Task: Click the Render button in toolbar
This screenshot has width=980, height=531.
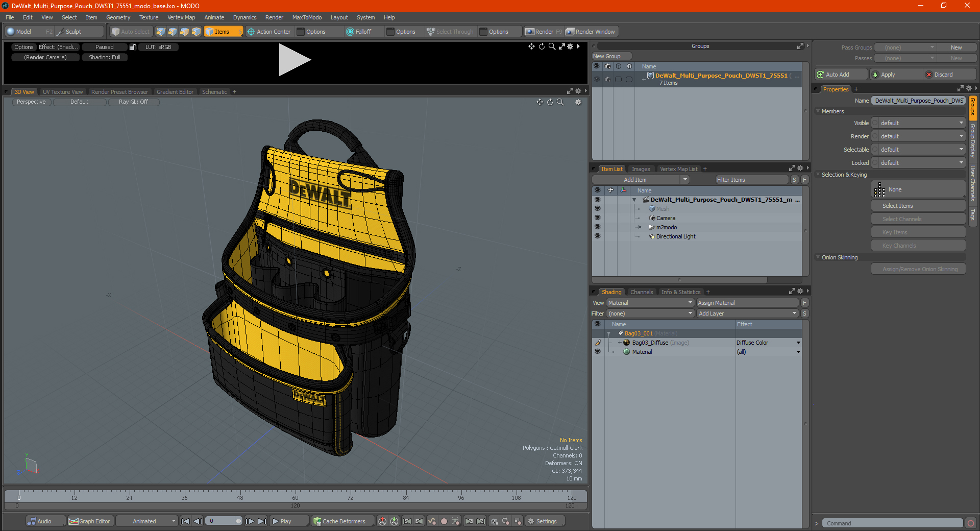Action: tap(544, 32)
